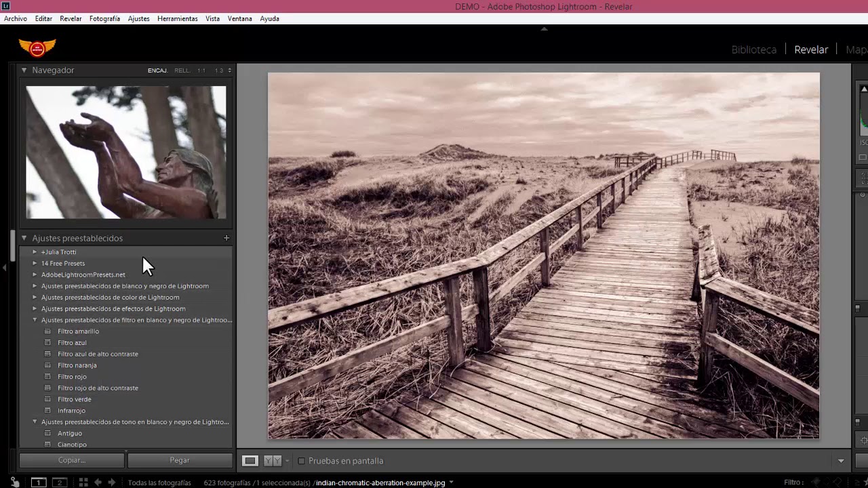Expand the +Julia Trotti preset folder
The width and height of the screenshot is (868, 488).
[35, 252]
